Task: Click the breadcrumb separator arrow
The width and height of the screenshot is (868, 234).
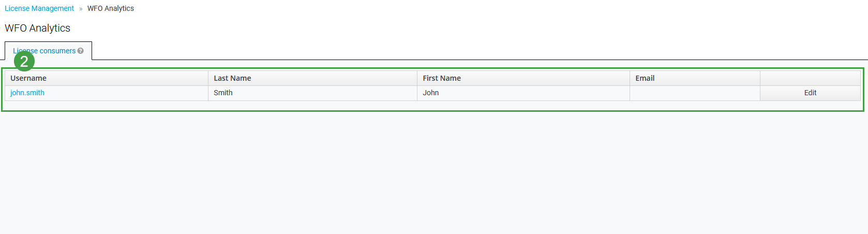Action: click(x=81, y=9)
